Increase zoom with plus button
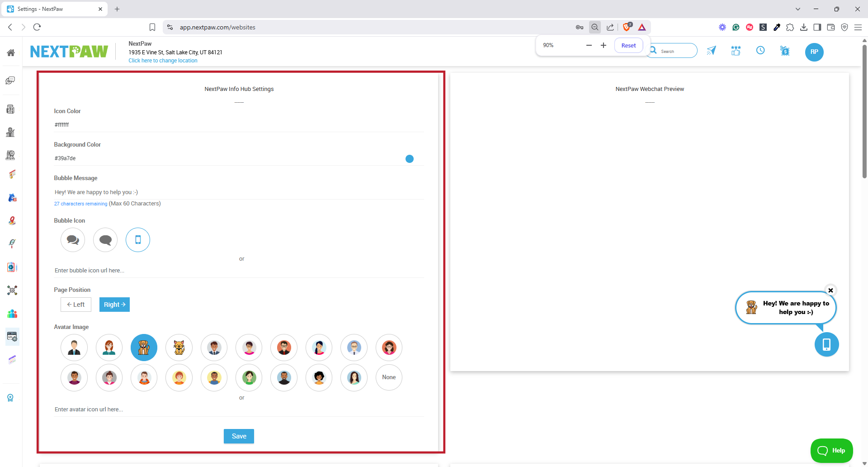The image size is (868, 467). [604, 45]
